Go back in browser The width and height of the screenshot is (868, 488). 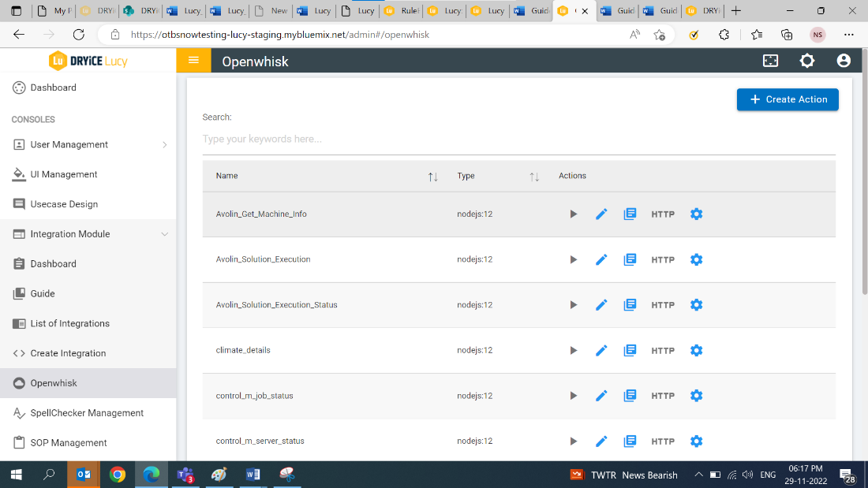tap(19, 35)
